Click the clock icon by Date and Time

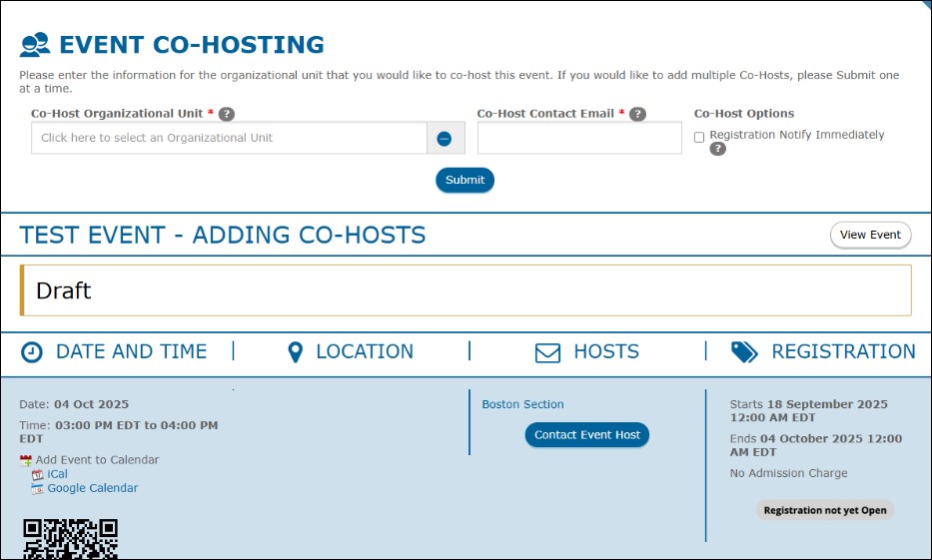pyautogui.click(x=33, y=352)
